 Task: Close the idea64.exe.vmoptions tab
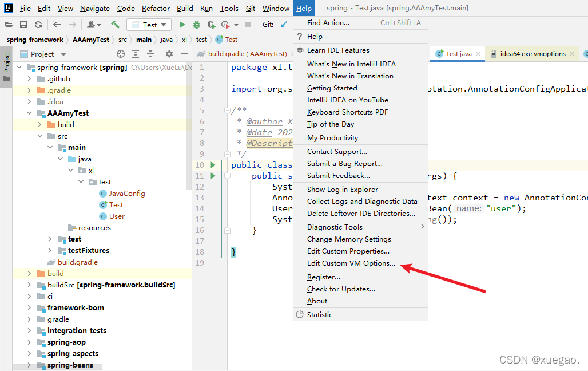point(572,54)
